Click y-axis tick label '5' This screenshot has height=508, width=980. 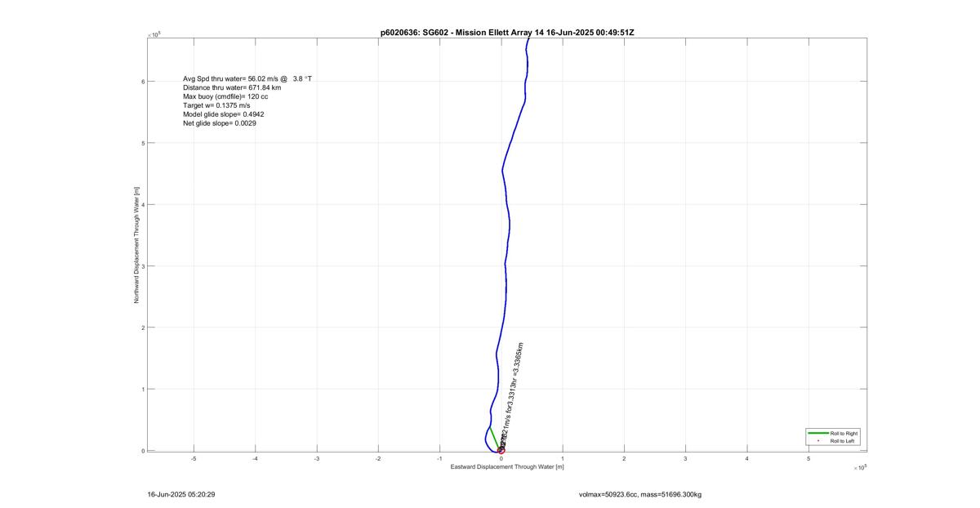(143, 143)
